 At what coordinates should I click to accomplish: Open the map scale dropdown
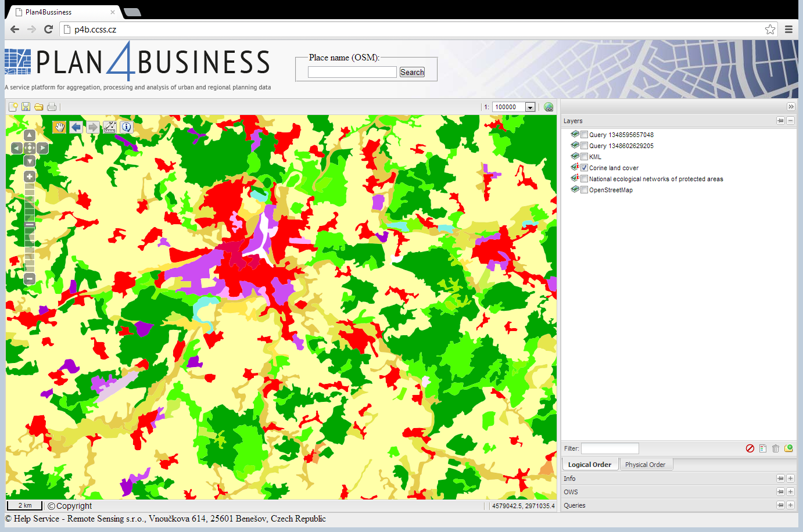click(x=530, y=107)
